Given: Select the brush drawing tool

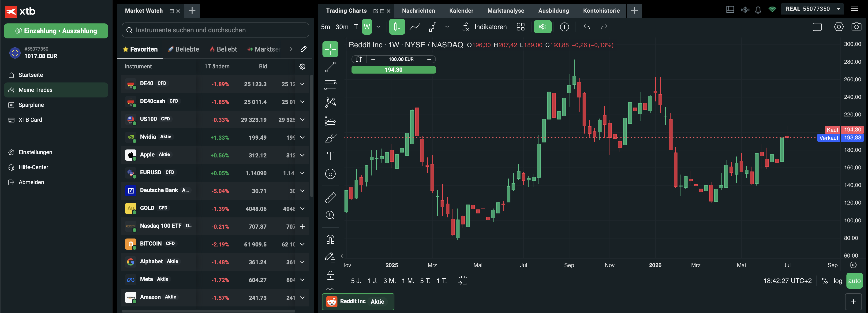Looking at the screenshot, I should point(330,138).
